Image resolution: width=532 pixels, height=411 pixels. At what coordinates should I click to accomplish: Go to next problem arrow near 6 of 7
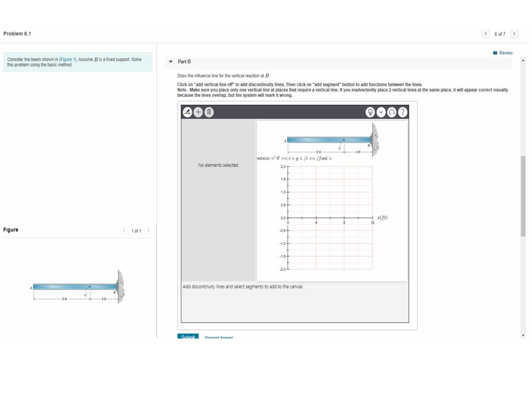click(x=514, y=34)
